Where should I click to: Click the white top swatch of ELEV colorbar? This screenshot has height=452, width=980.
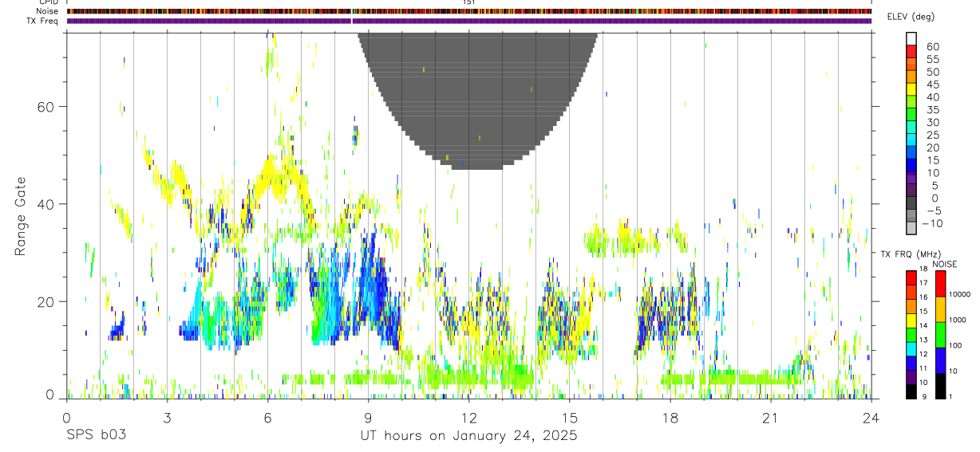coord(911,38)
